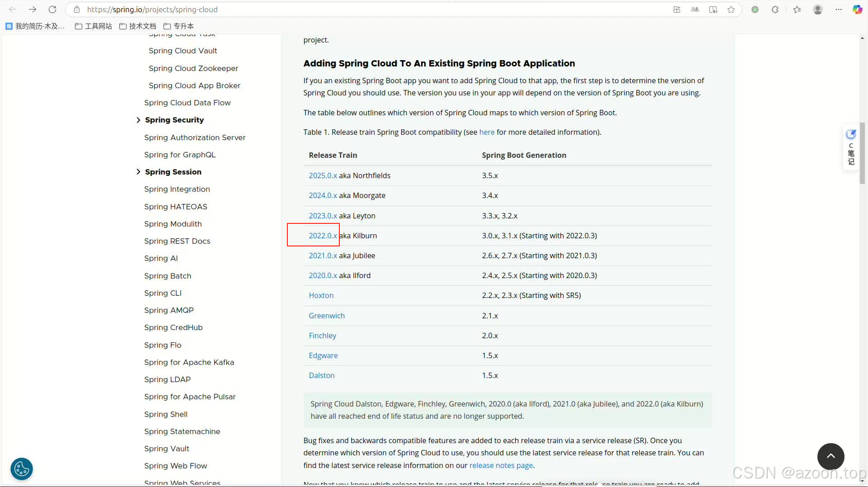
Task: Open the 我的简历 bookmark
Action: (35, 26)
